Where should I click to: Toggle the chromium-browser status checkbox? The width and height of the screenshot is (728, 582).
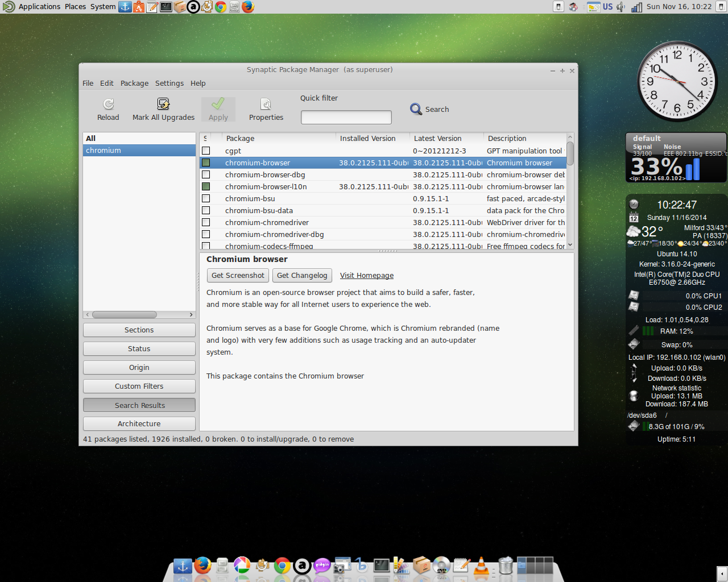(x=206, y=163)
